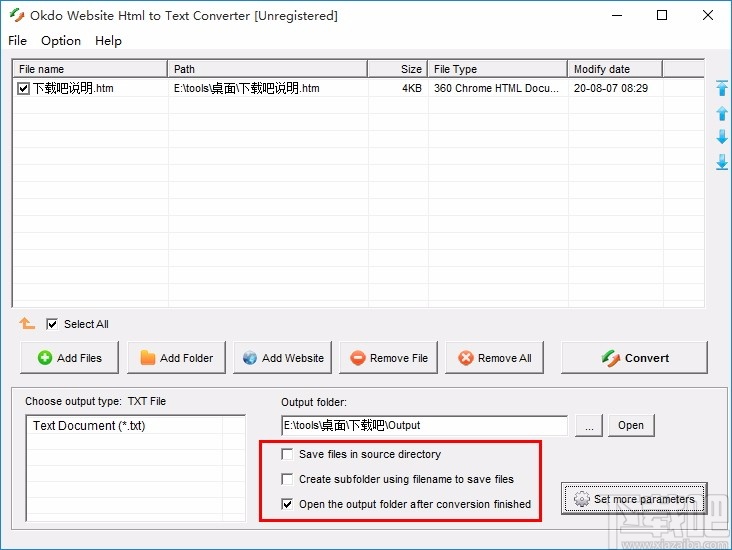Sort by the File Type column header
This screenshot has height=550, width=732.
[498, 69]
